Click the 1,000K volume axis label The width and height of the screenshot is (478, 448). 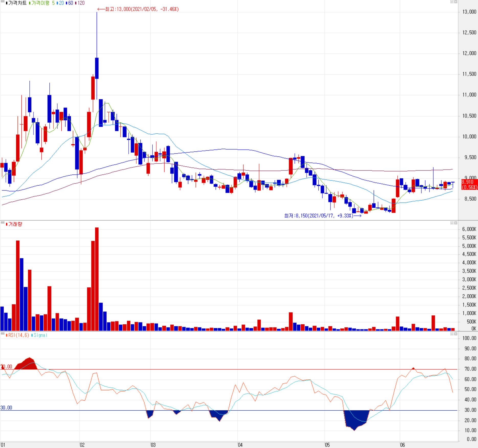coord(469,313)
